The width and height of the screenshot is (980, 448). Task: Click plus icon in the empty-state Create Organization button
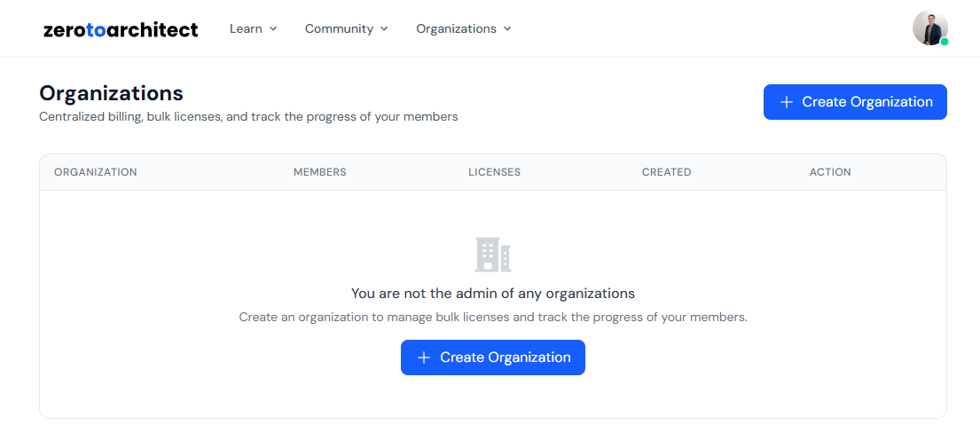coord(424,358)
